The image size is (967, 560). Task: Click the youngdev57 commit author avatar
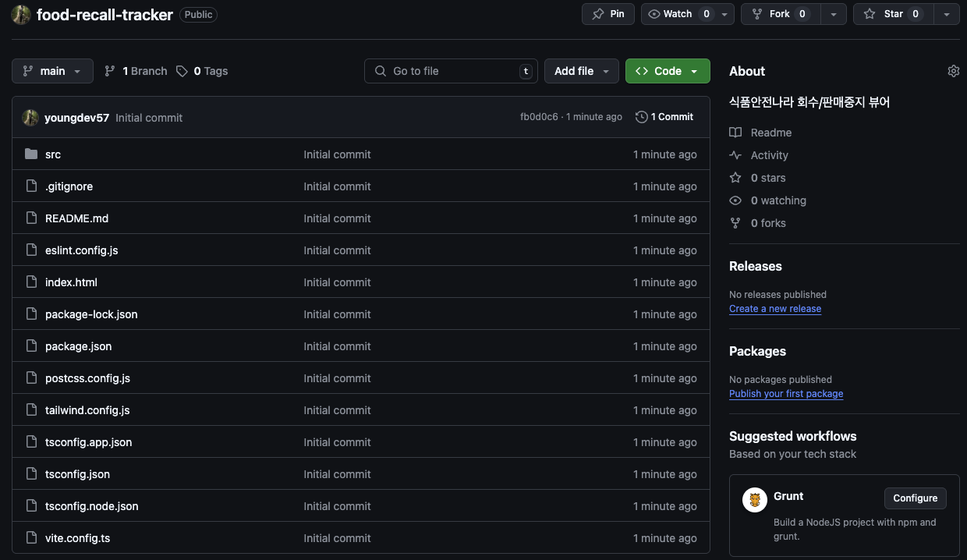[30, 118]
